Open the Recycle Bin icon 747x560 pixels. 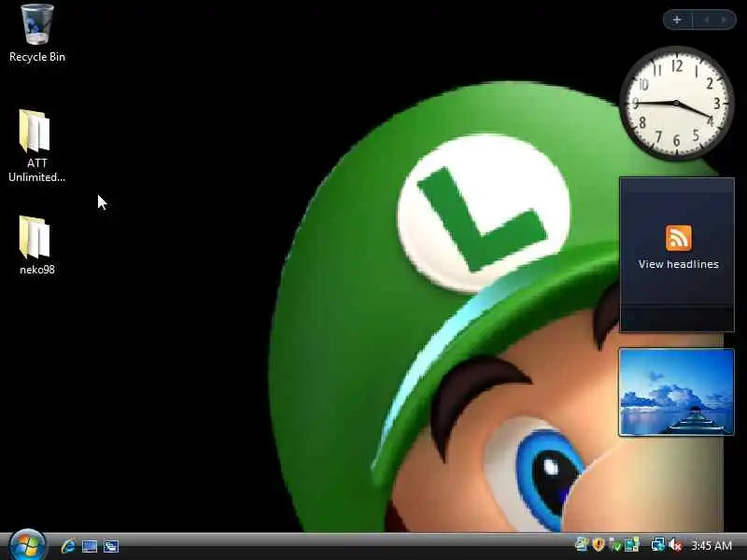coord(36,25)
